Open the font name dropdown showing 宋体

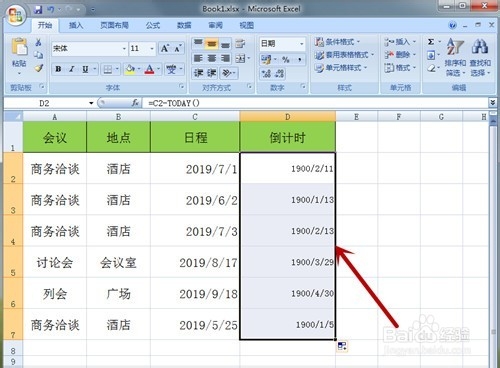pyautogui.click(x=124, y=49)
